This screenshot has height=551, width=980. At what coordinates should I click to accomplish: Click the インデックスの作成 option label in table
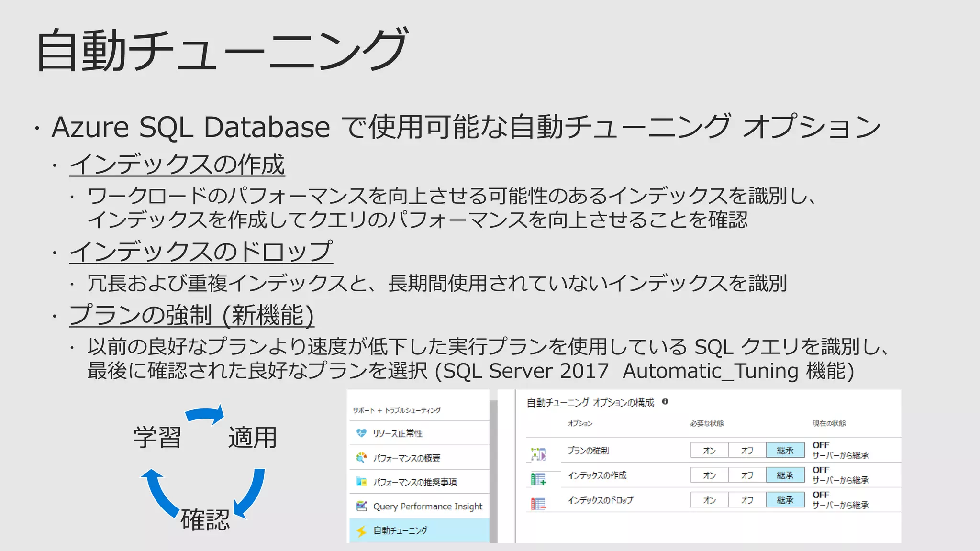point(597,475)
